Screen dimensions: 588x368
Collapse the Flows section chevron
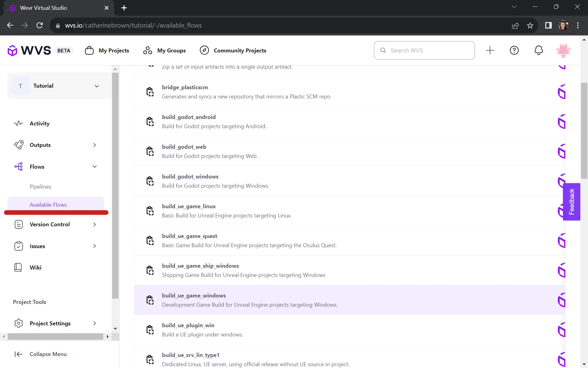(x=95, y=167)
